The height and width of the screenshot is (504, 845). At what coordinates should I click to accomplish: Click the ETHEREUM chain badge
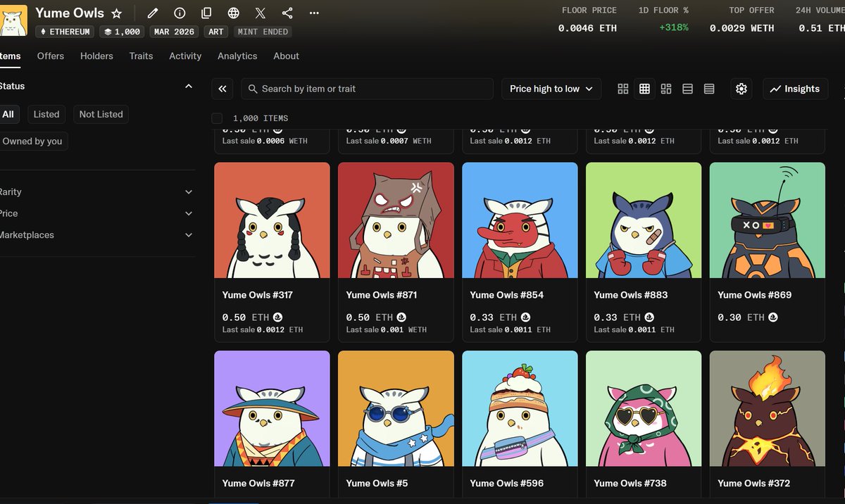tap(65, 32)
